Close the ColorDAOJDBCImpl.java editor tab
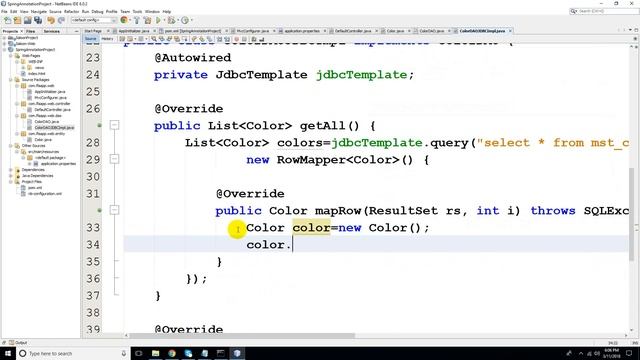The width and height of the screenshot is (640, 360). (x=510, y=31)
